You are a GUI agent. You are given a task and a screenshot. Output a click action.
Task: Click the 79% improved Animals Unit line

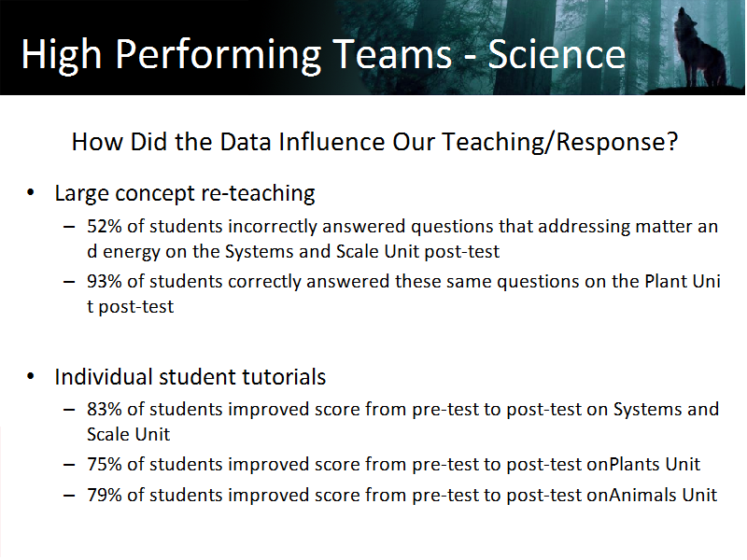[402, 496]
